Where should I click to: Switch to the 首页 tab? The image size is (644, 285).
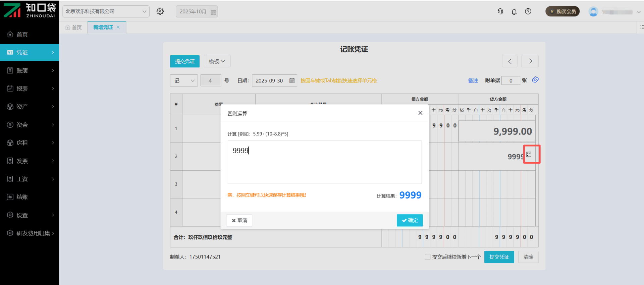tap(73, 27)
